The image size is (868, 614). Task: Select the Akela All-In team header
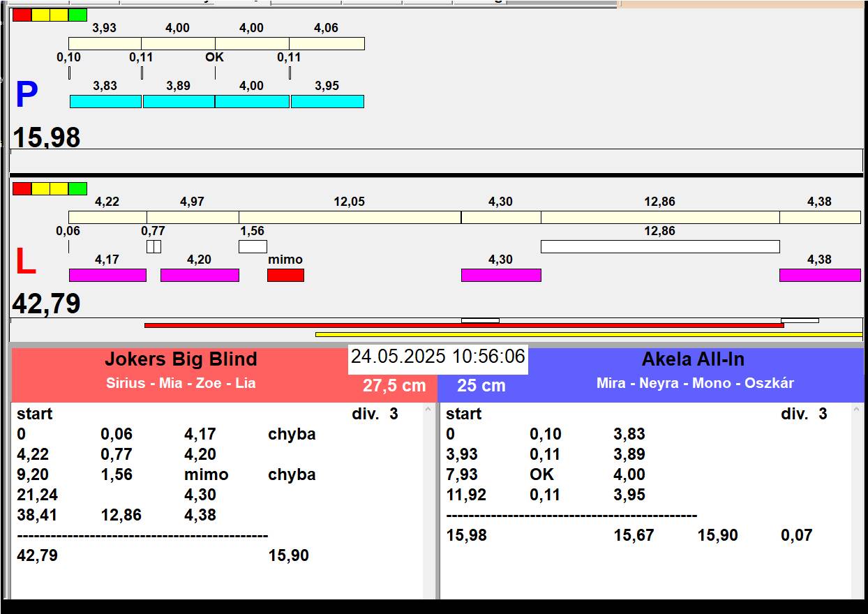pos(693,359)
